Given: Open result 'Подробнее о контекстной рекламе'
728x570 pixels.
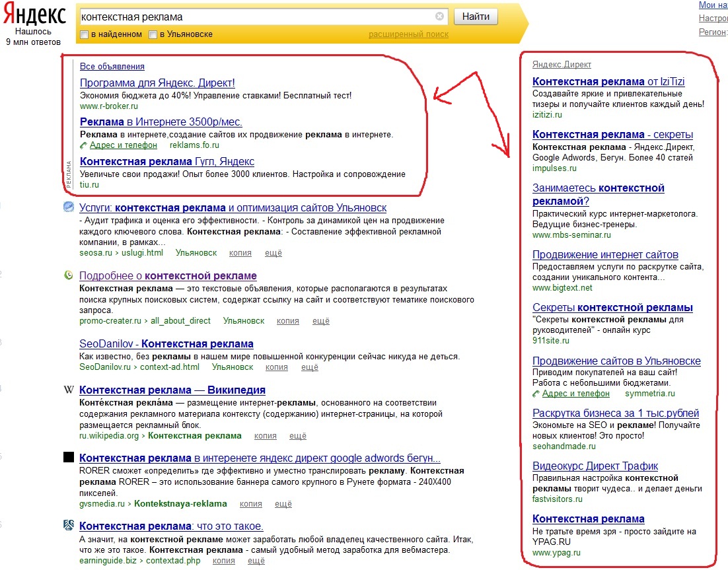Looking at the screenshot, I should click(x=168, y=275).
